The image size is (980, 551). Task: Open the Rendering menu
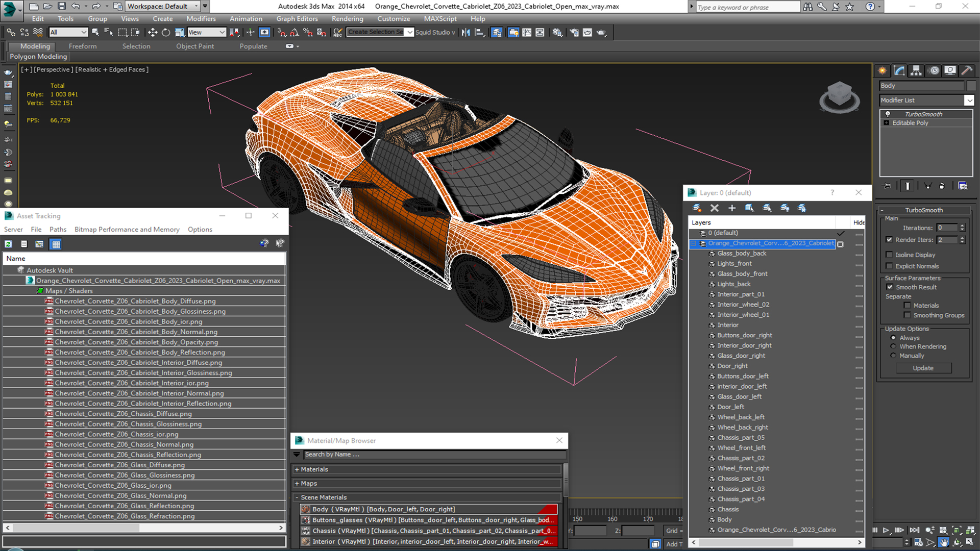point(347,19)
